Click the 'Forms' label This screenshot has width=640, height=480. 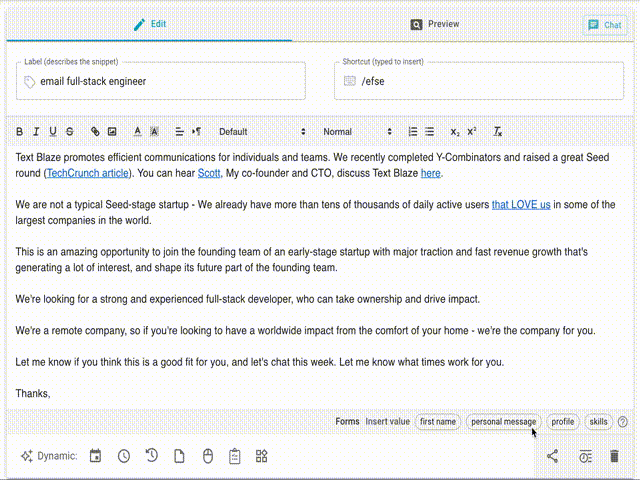[347, 422]
